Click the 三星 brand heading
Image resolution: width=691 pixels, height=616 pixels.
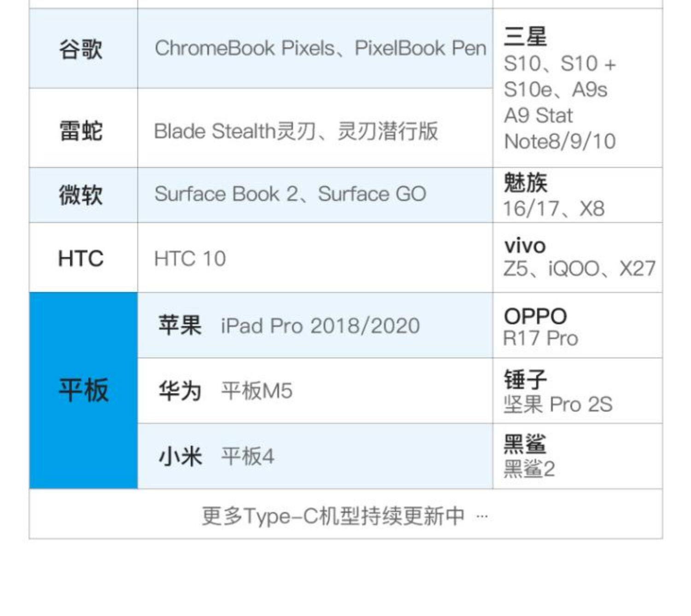(x=525, y=36)
